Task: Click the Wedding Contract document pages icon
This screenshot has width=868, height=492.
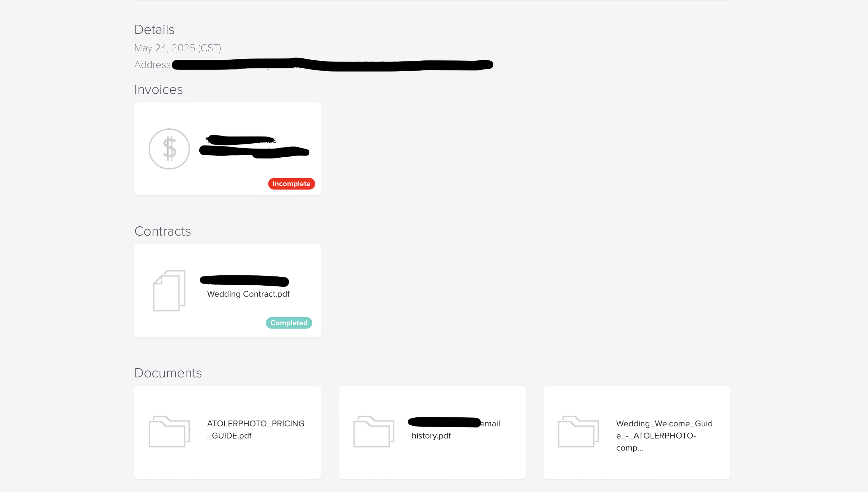Action: 169,291
